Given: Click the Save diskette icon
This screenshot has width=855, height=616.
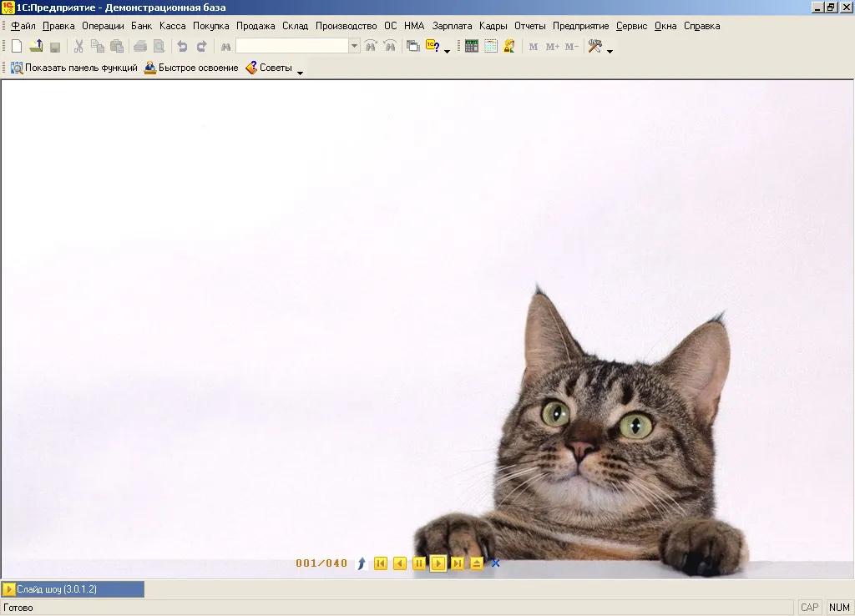Looking at the screenshot, I should [x=55, y=47].
